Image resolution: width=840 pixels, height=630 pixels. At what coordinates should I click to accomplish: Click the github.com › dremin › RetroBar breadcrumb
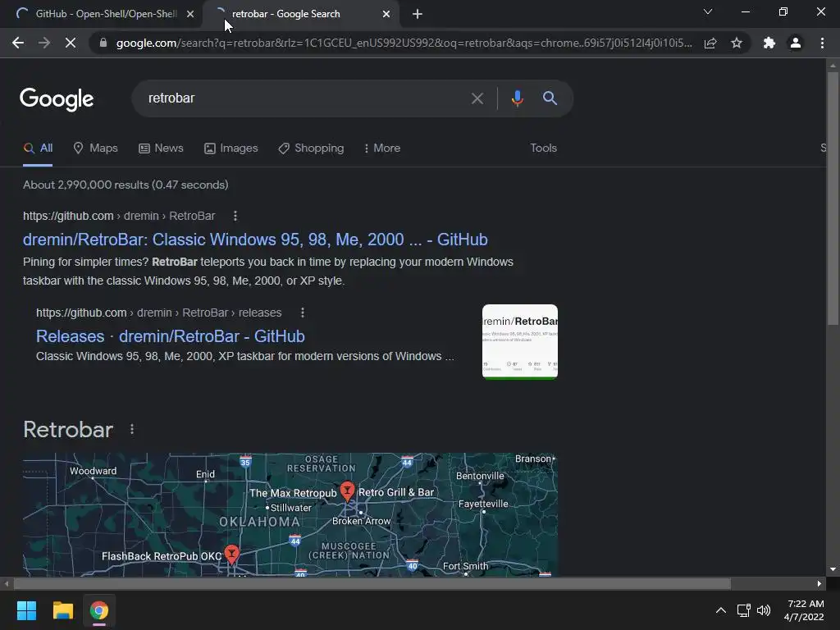pos(119,216)
